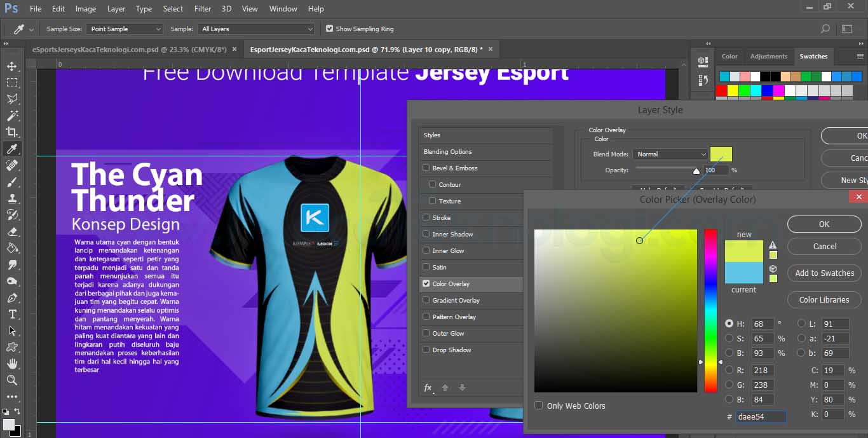
Task: Select the Move tool
Action: pos(13,65)
